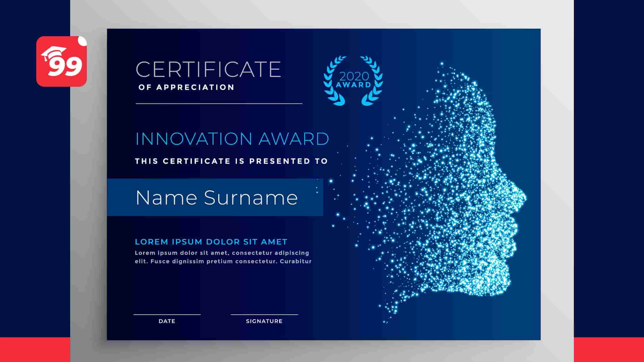The width and height of the screenshot is (644, 362).
Task: Click the 2020 text inside the wreath
Action: [354, 76]
